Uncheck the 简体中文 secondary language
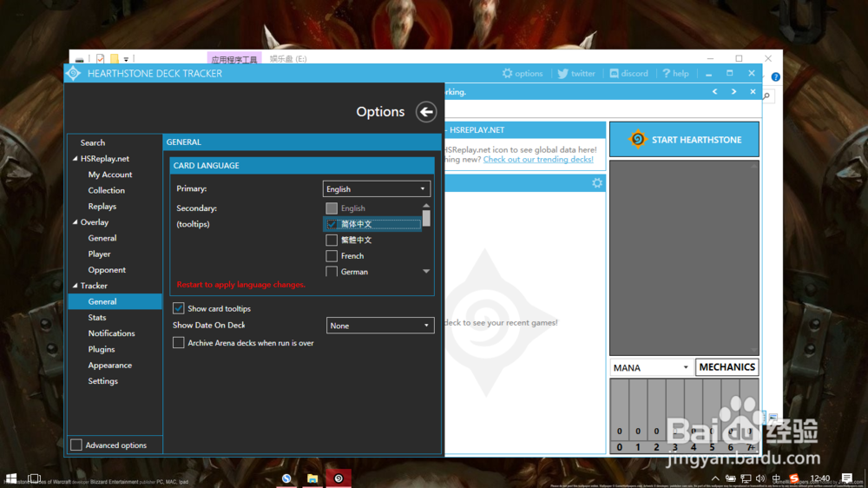The width and height of the screenshot is (868, 488). [331, 224]
